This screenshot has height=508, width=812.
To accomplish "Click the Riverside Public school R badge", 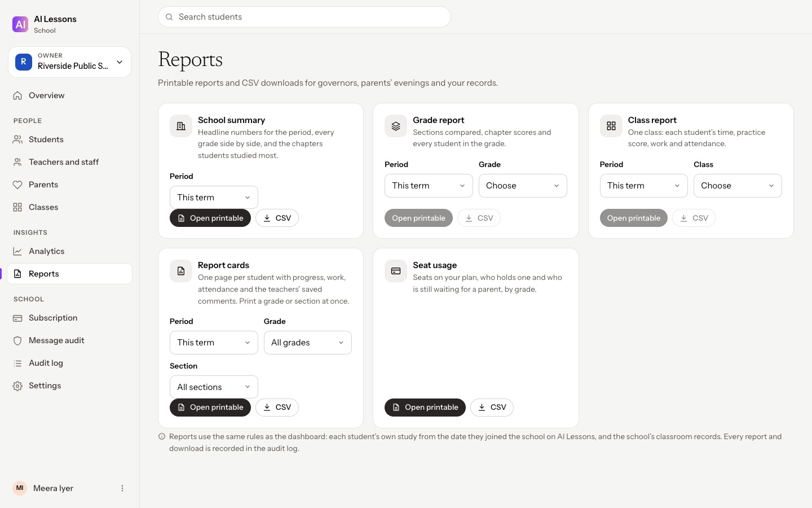I will [24, 62].
